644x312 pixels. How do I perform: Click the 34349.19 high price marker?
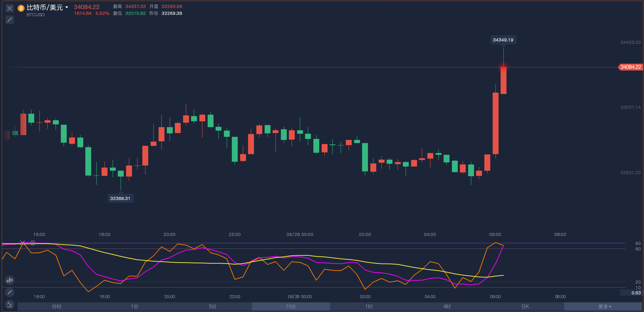[503, 40]
